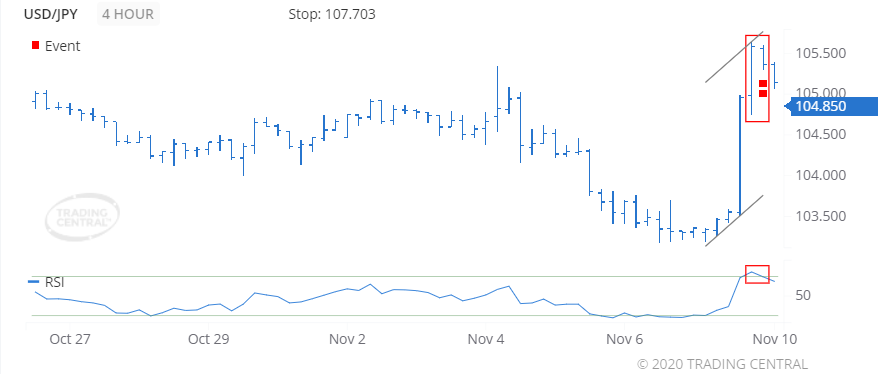
Task: Click the Nov 6 date label
Action: (624, 340)
